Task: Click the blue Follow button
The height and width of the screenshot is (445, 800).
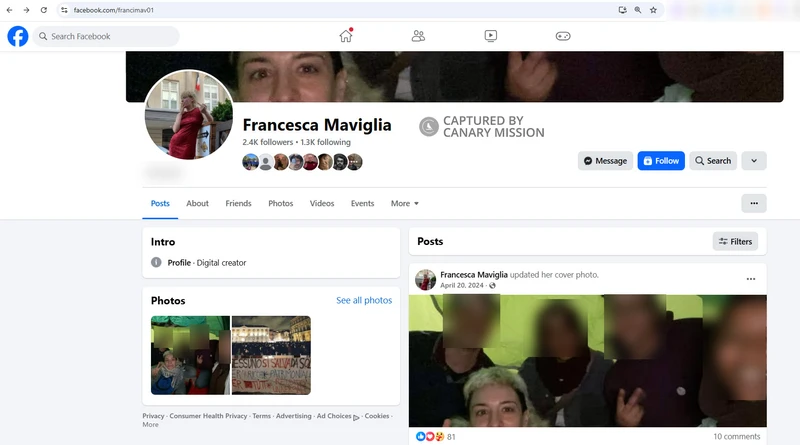Action: 661,161
